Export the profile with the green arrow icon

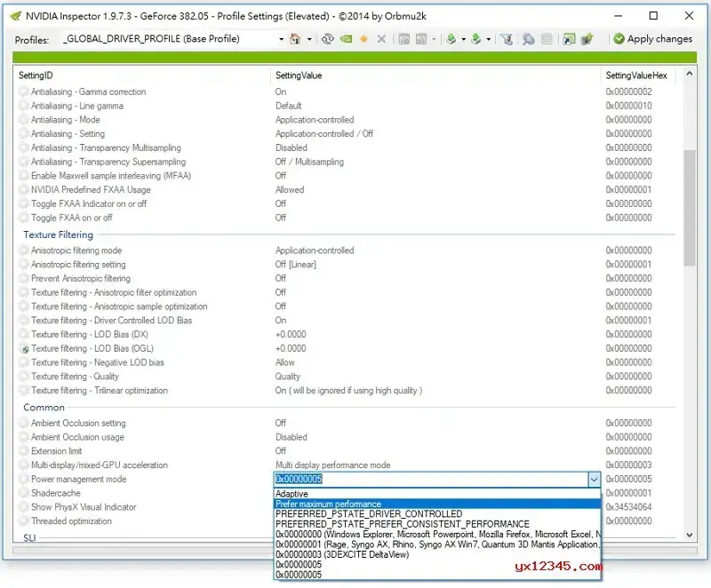point(451,39)
